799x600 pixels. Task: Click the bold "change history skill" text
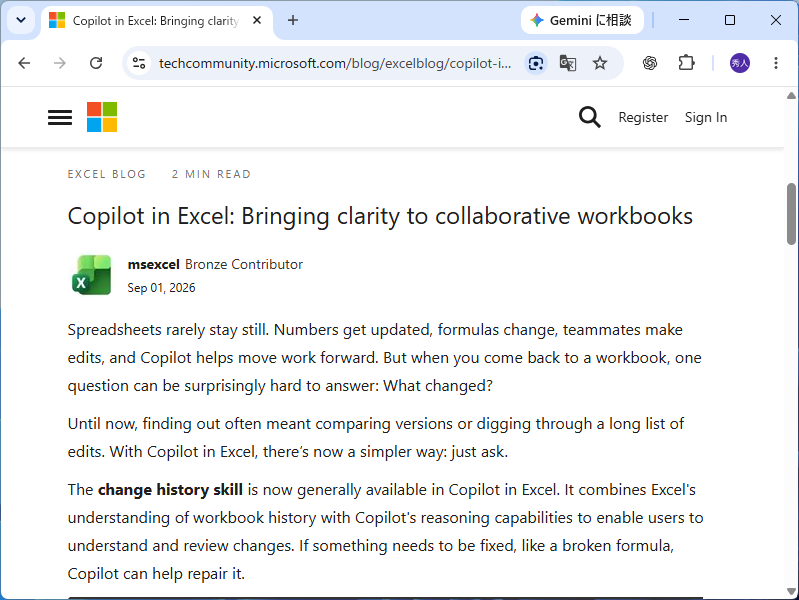point(170,489)
